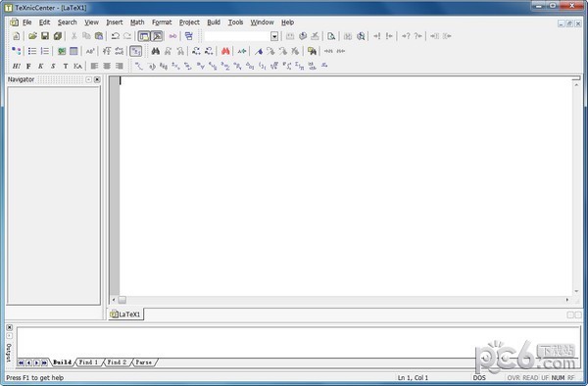This screenshot has height=386, width=588.
Task: Click the spell check A icon
Action: point(242,51)
